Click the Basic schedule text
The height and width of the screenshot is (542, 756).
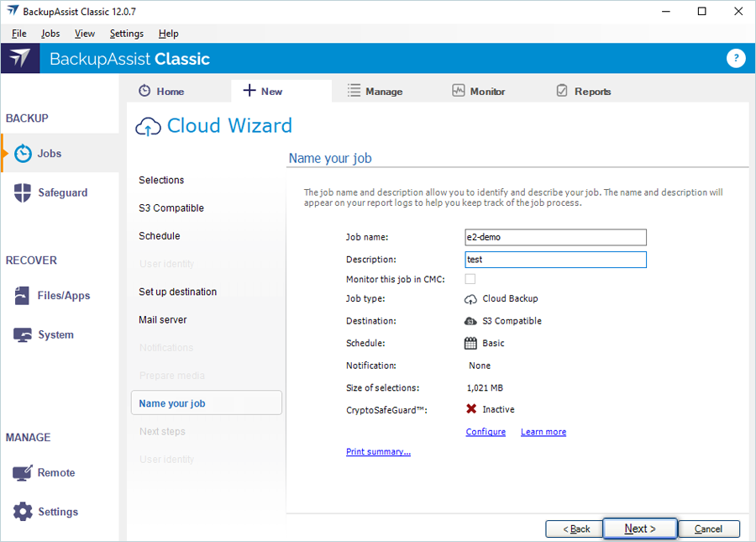(x=493, y=344)
